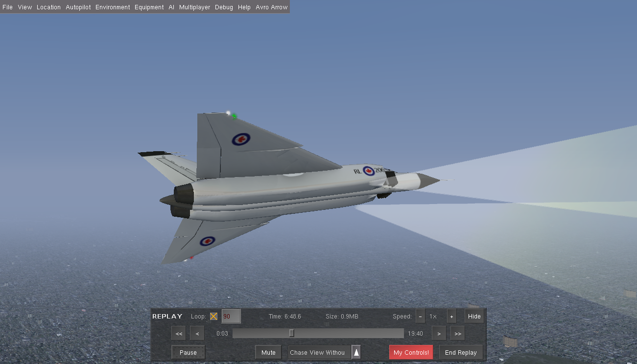Jump forward with the double-arrow fast-forward button
This screenshot has width=637, height=364.
pyautogui.click(x=458, y=334)
